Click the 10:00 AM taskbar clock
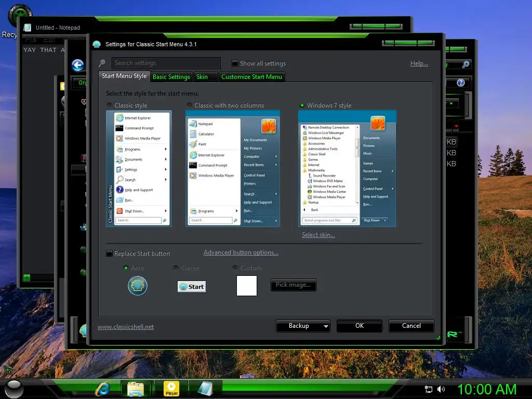 [487, 390]
